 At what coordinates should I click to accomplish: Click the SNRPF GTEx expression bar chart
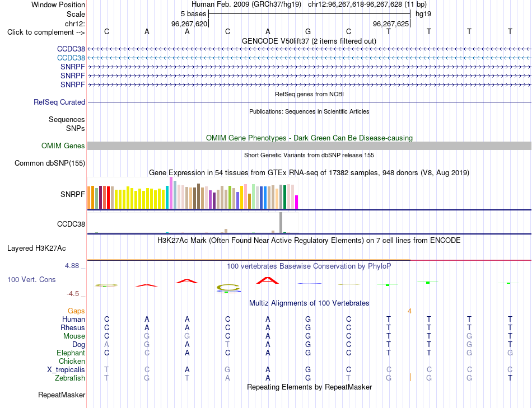pos(193,193)
